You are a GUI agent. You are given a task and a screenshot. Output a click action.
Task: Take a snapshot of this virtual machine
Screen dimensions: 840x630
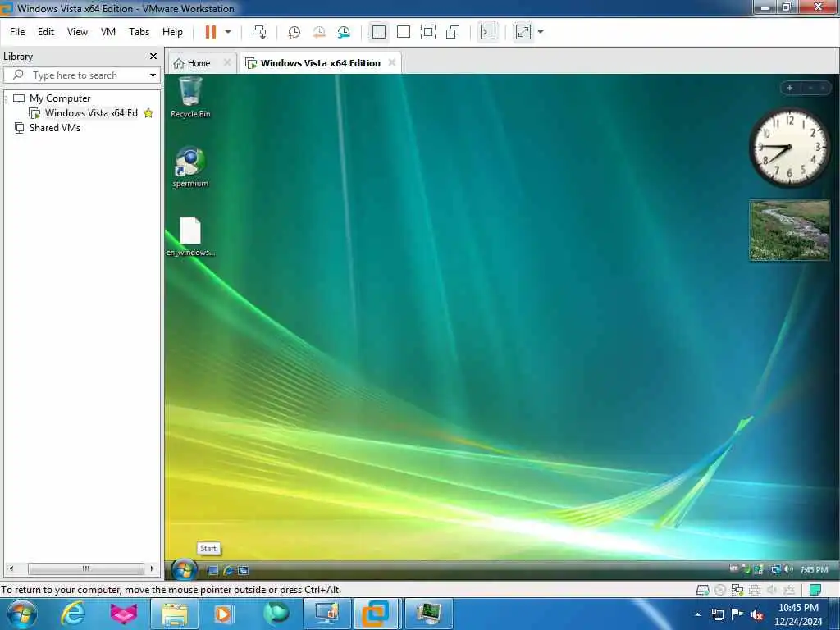pyautogui.click(x=294, y=33)
